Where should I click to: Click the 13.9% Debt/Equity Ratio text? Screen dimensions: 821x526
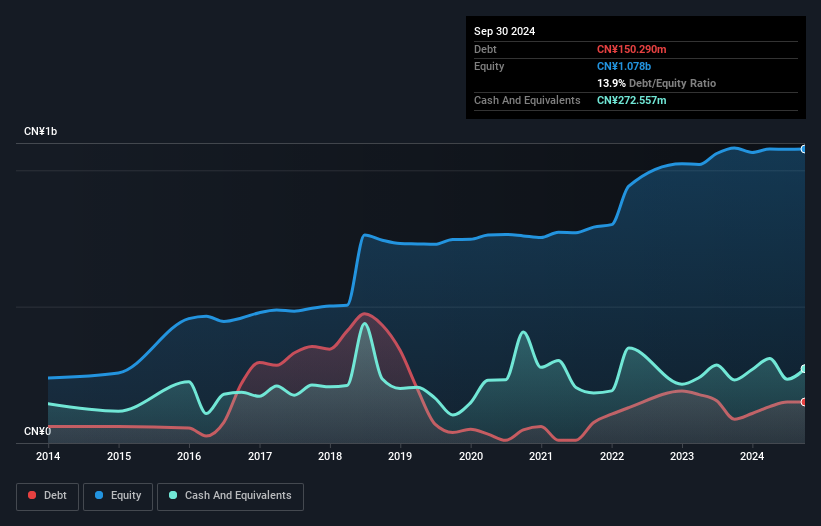(656, 83)
